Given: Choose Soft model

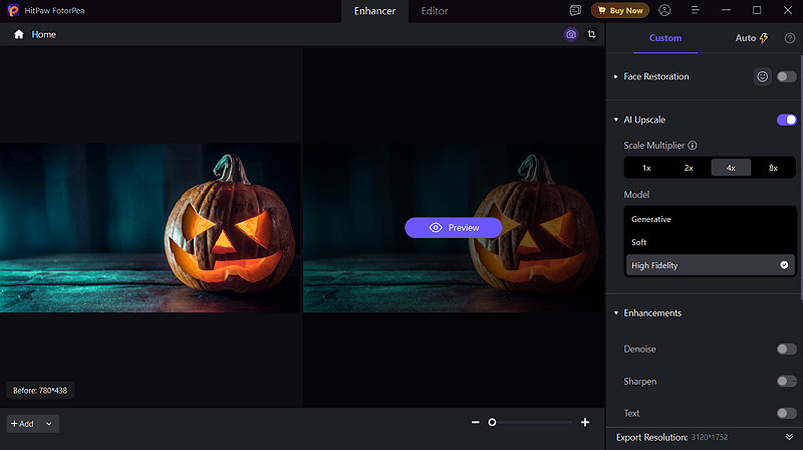Looking at the screenshot, I should click(x=710, y=242).
